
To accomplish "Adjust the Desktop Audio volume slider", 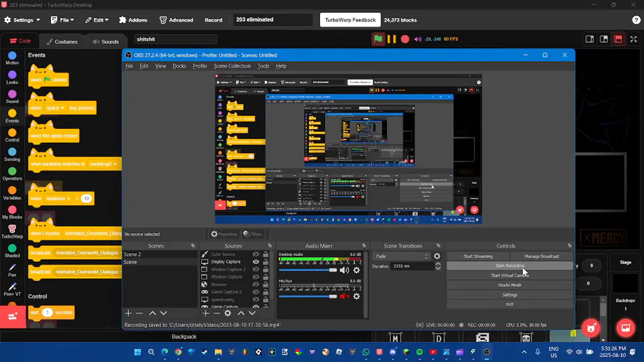I will click(308, 270).
